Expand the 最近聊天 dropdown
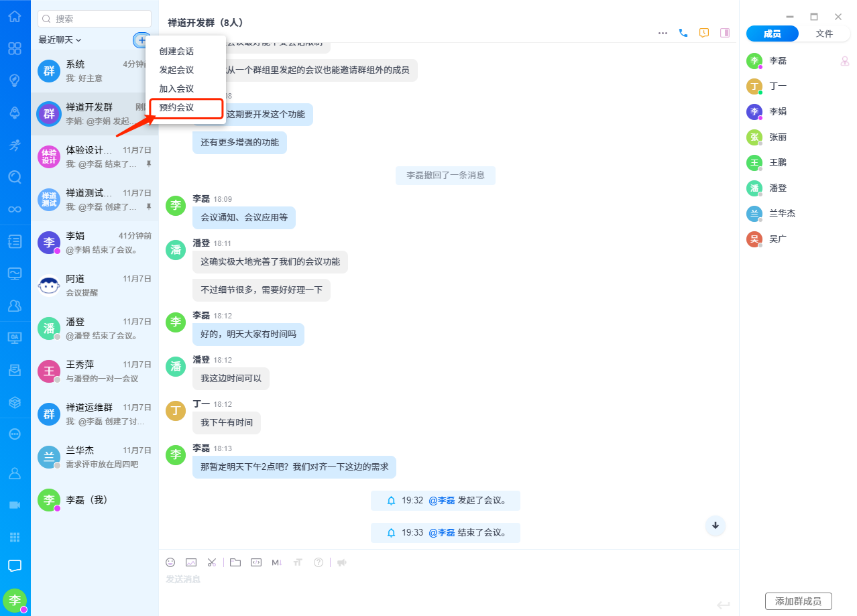857x616 pixels. 60,40
